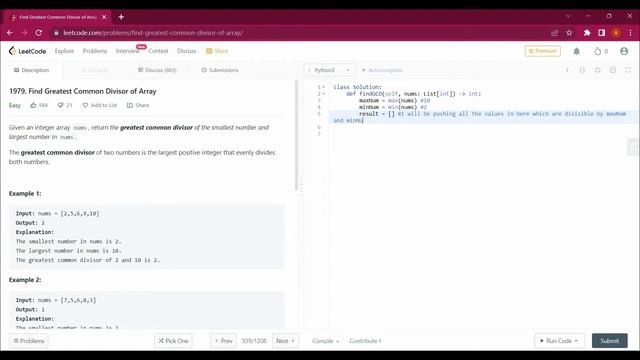Switch to Discuss (865) tab
This screenshot has width=640, height=360.
click(157, 70)
